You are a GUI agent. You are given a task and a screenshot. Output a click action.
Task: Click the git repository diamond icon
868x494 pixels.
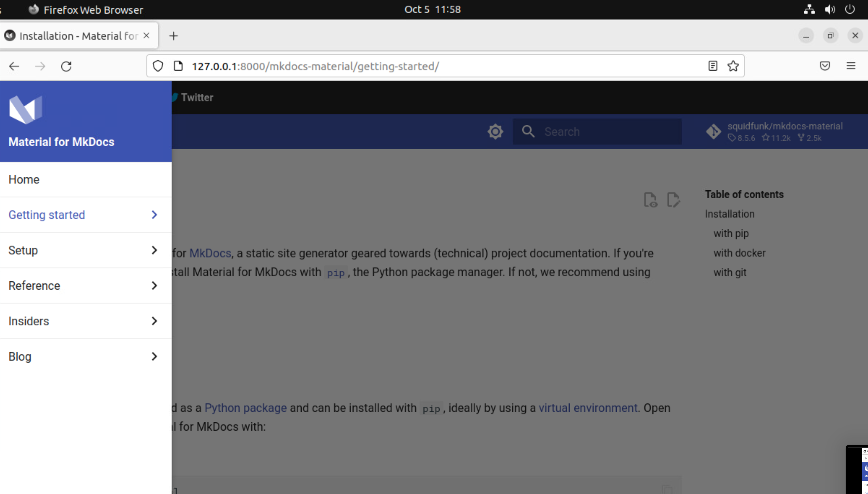(x=713, y=132)
